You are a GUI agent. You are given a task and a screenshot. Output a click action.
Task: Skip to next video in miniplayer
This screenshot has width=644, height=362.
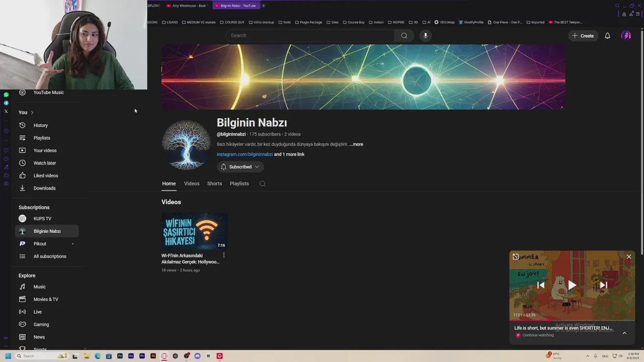(603, 285)
